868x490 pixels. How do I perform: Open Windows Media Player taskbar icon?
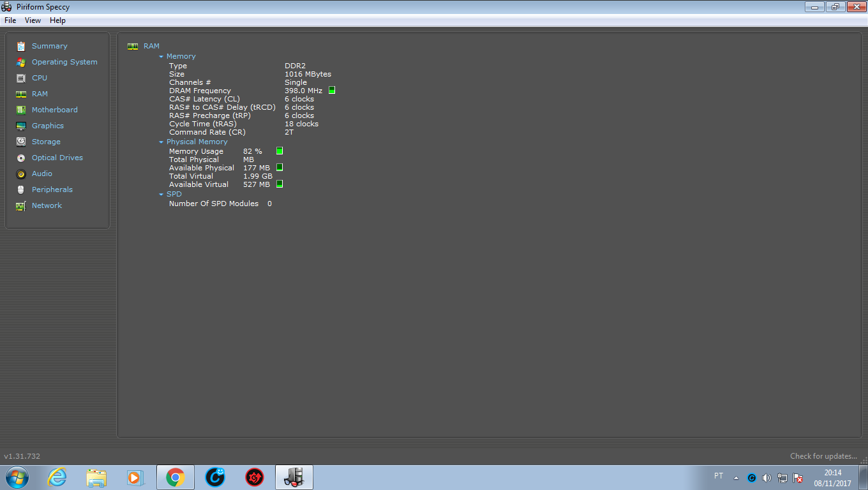(x=135, y=477)
